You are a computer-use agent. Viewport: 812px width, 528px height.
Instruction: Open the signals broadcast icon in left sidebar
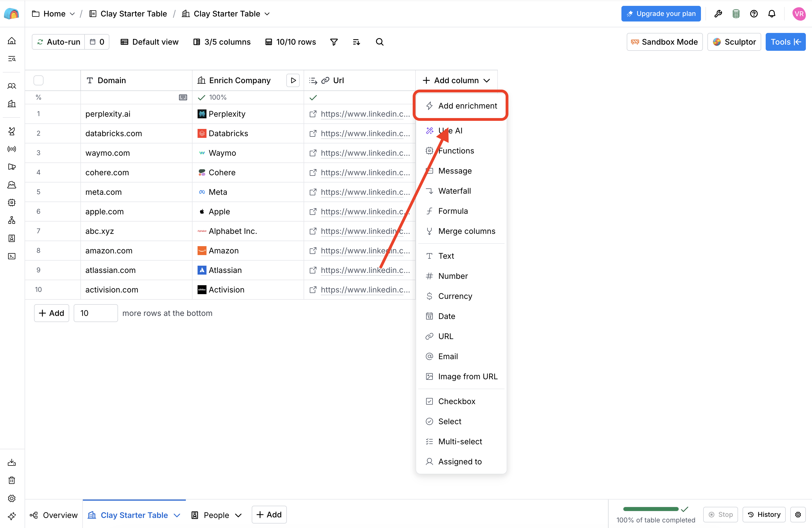click(12, 149)
